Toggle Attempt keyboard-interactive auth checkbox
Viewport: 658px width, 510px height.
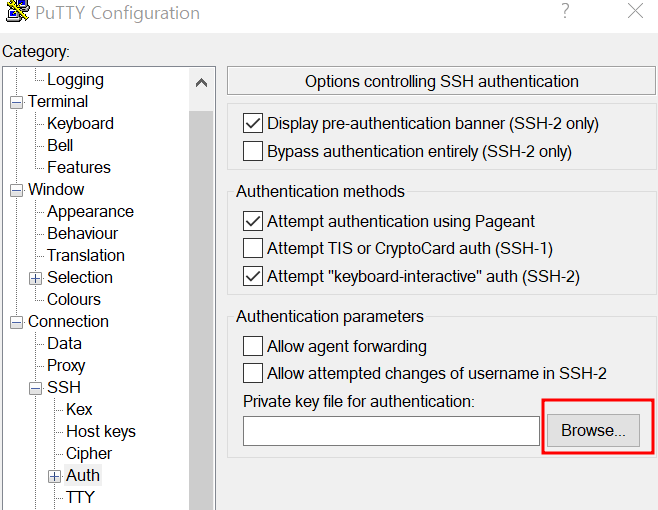click(x=253, y=276)
